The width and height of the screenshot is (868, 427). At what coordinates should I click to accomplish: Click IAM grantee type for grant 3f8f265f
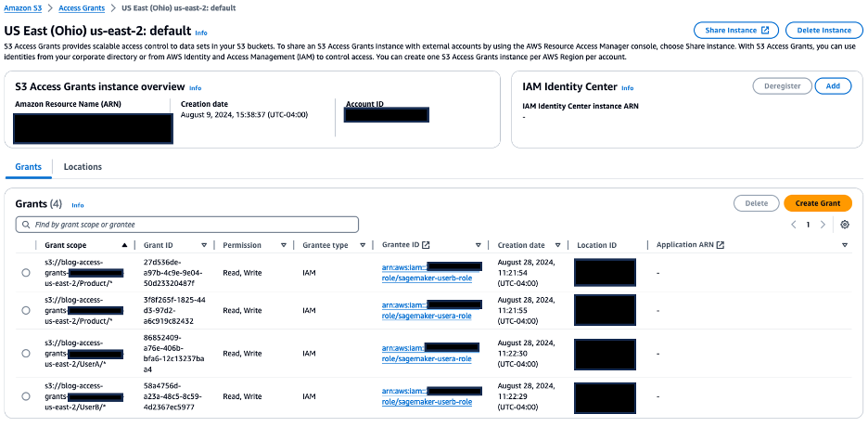click(309, 310)
